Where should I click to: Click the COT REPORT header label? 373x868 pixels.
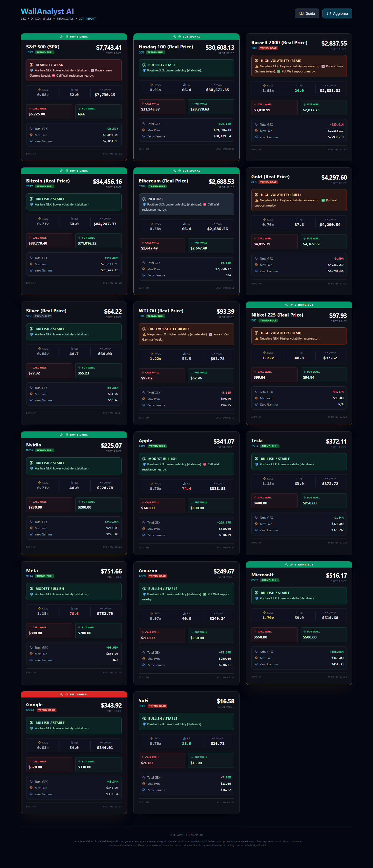tap(87, 19)
